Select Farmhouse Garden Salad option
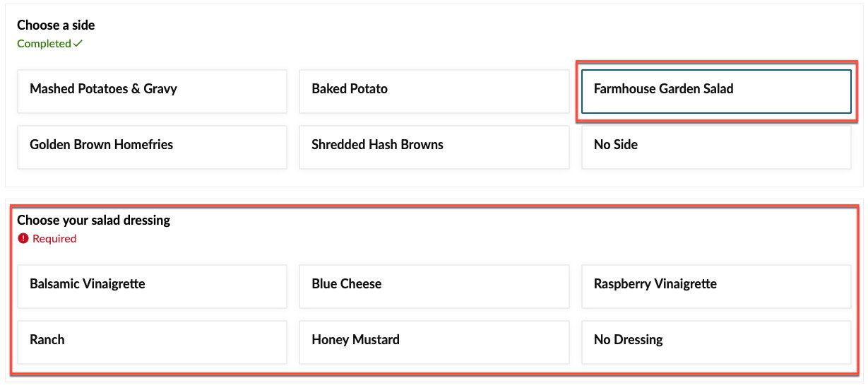Screen dimensions: 868x388 point(716,91)
